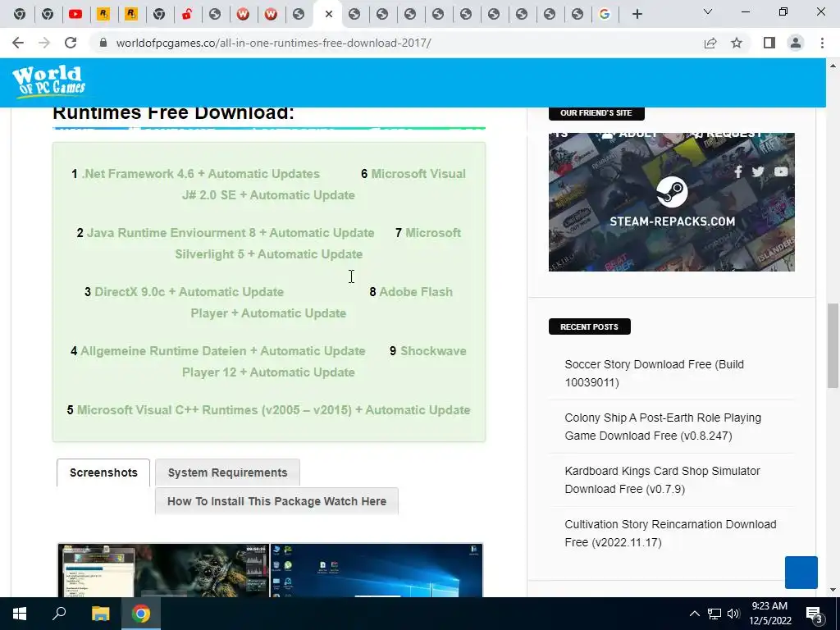
Task: Open the volume speaker tray icon
Action: (x=733, y=614)
